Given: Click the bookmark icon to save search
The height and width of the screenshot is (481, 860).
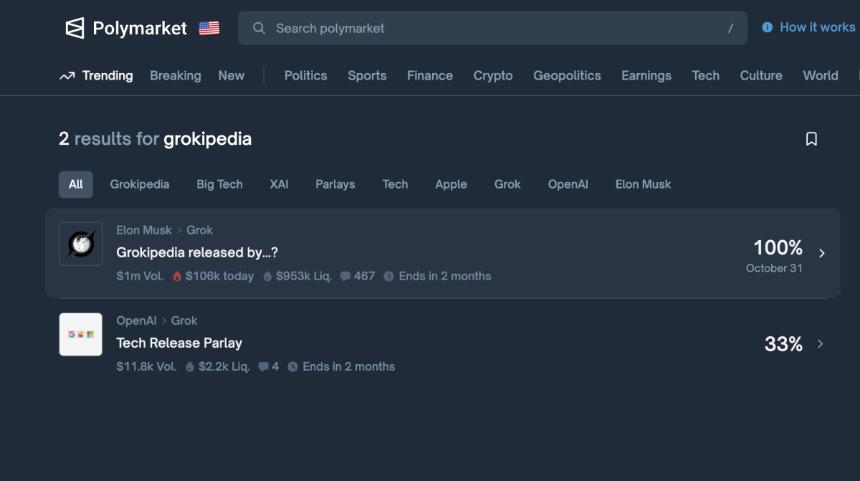Looking at the screenshot, I should [x=811, y=139].
